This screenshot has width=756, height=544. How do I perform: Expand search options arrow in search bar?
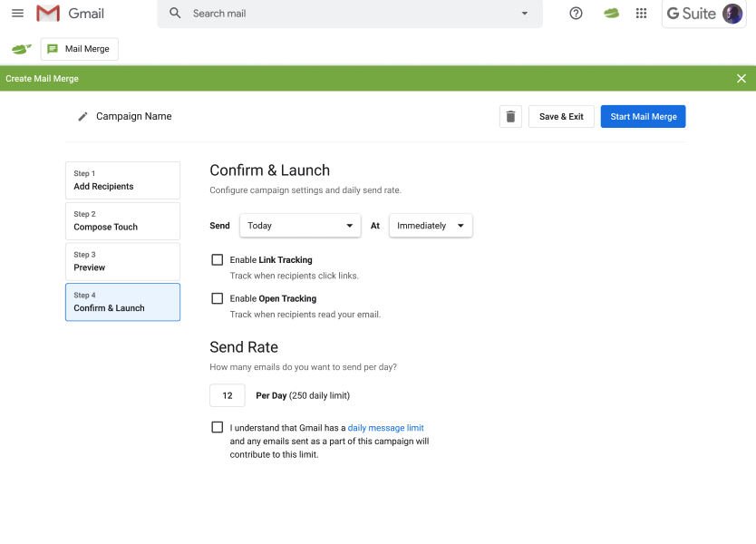click(524, 14)
